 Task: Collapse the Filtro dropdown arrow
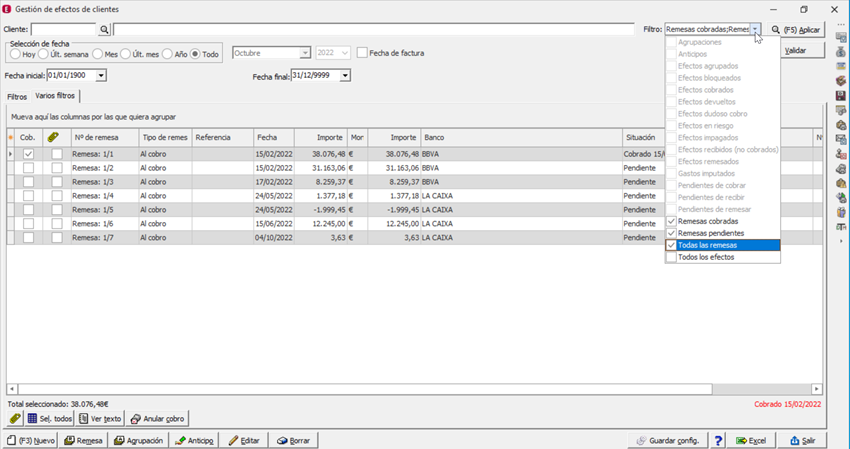pos(756,29)
